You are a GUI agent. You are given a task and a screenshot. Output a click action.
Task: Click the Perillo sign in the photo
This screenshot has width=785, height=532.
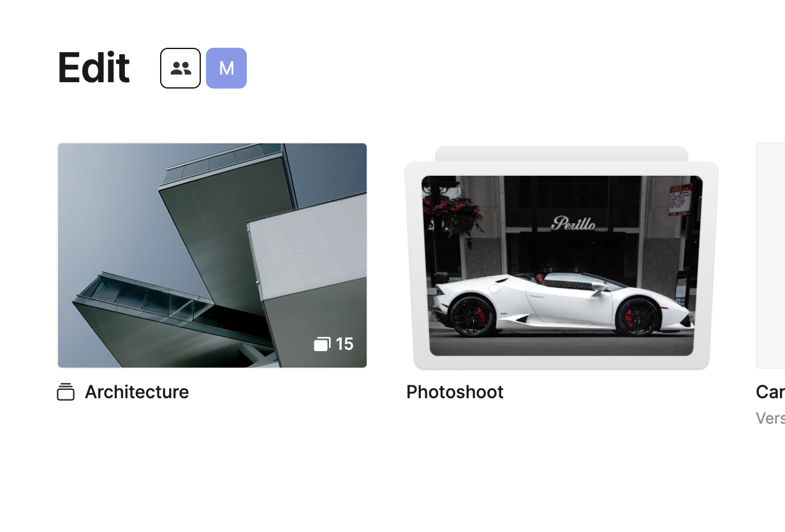pos(574,223)
